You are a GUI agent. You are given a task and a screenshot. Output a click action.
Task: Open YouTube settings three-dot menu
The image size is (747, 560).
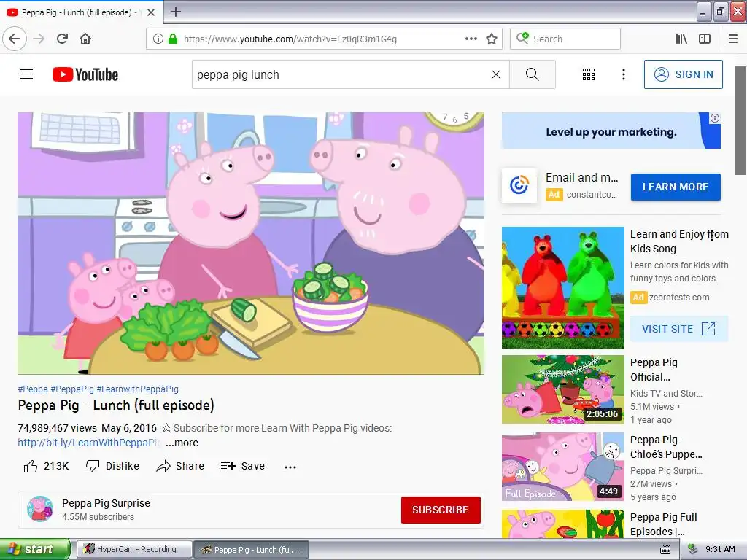(623, 74)
